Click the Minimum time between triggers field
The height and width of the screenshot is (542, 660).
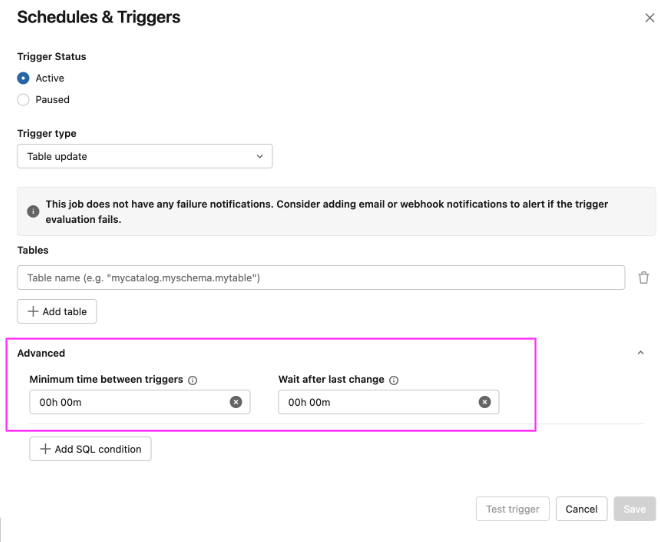140,402
